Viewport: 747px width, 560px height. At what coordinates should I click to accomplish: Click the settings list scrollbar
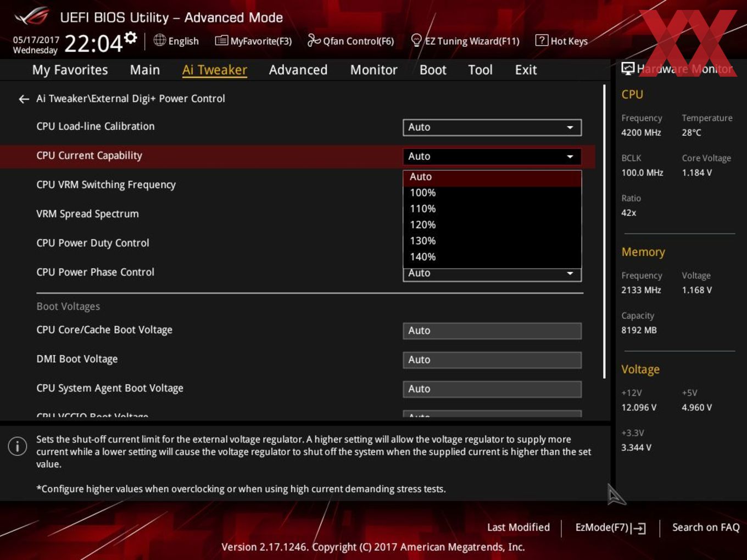tap(604, 231)
